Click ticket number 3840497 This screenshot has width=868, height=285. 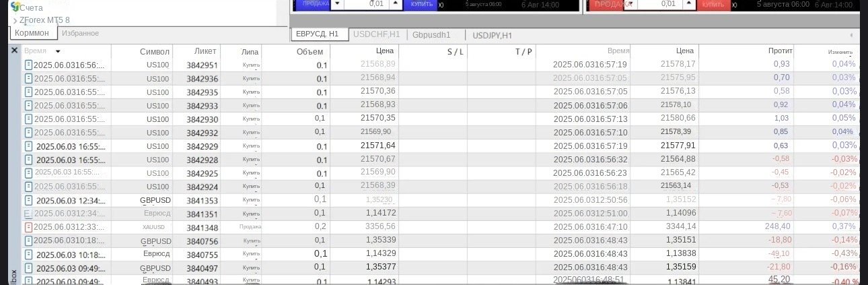click(x=202, y=269)
